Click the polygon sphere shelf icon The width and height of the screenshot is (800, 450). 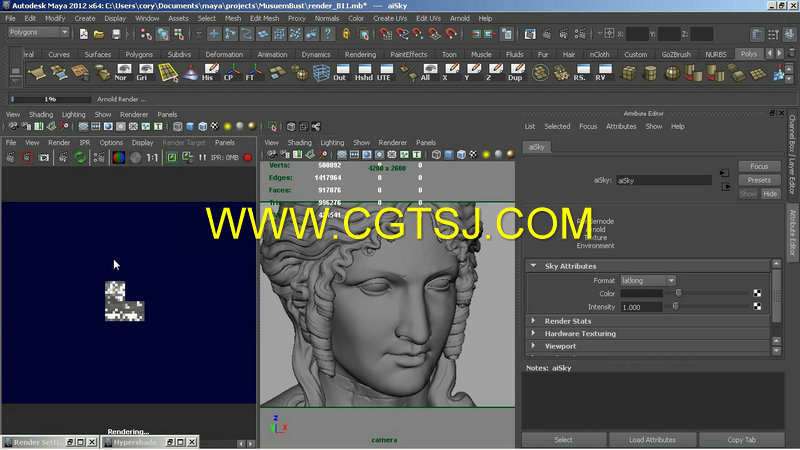[x=672, y=72]
